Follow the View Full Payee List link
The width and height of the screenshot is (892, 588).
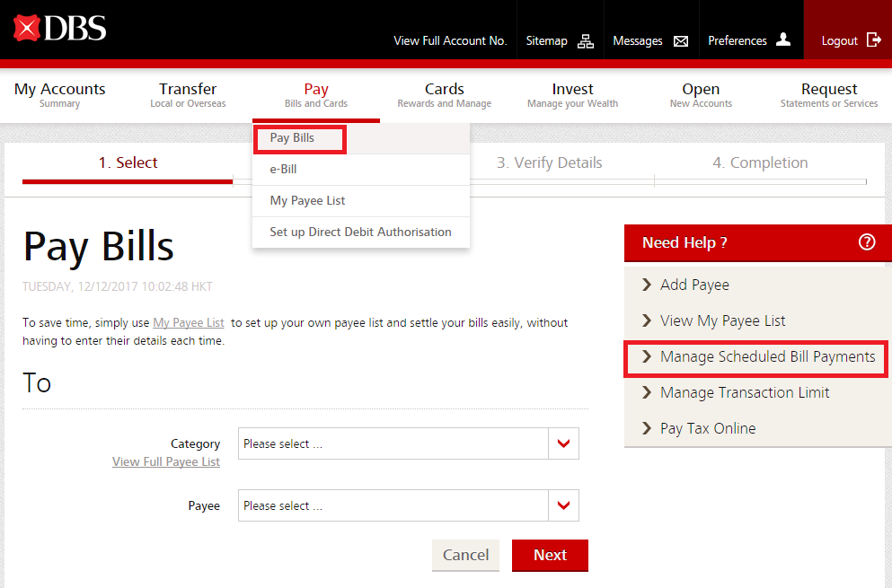pos(166,461)
